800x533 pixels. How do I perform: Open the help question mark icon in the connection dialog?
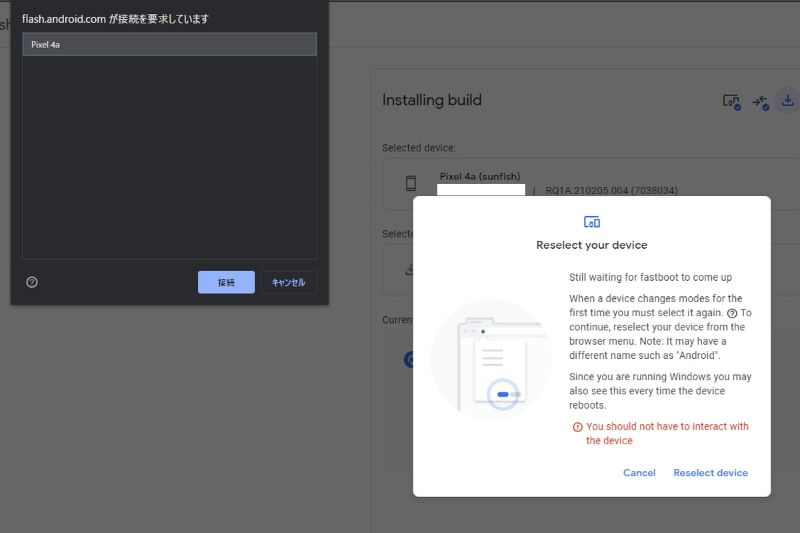click(32, 282)
